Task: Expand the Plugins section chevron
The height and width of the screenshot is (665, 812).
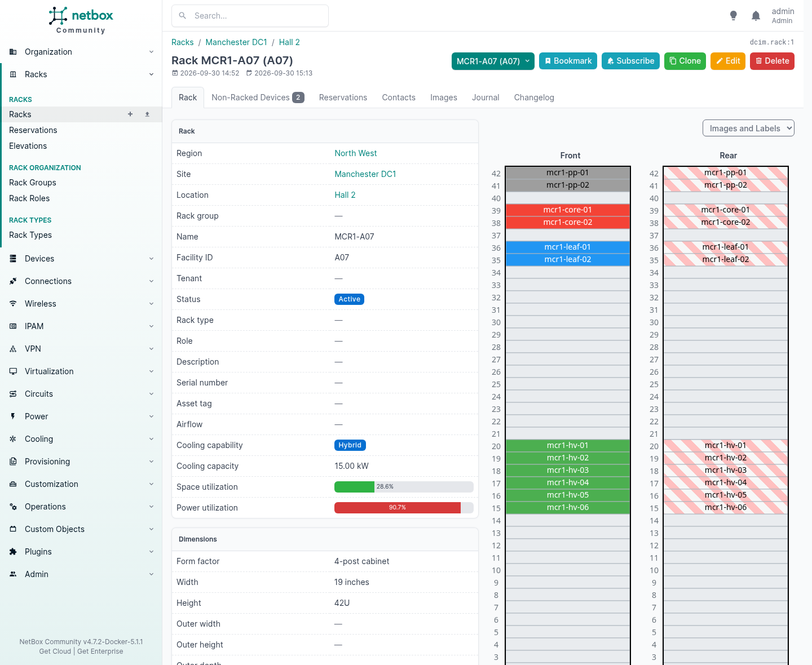Action: (x=151, y=552)
